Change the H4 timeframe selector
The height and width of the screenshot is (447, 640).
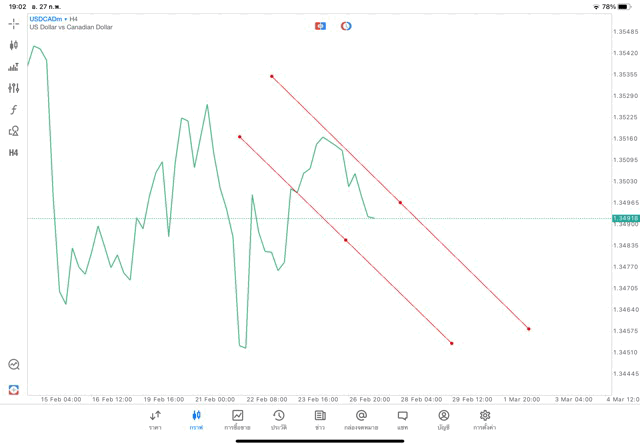point(14,153)
